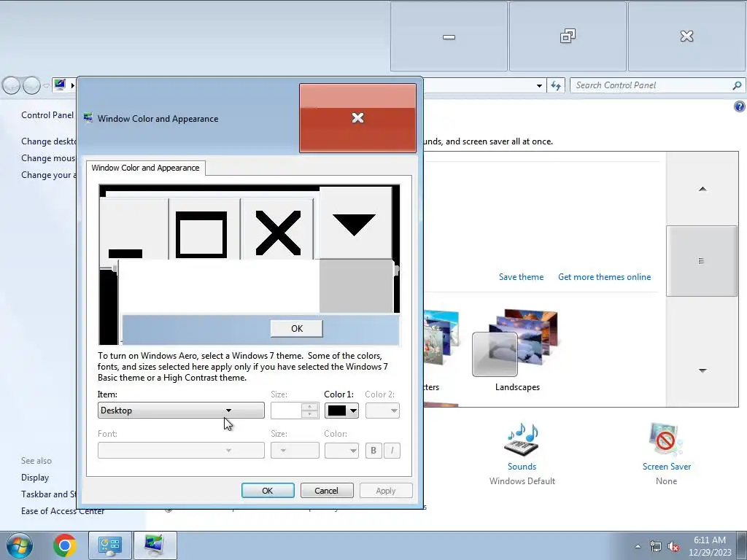The image size is (747, 560).
Task: Open the recent pages dropdown arrow
Action: click(46, 86)
